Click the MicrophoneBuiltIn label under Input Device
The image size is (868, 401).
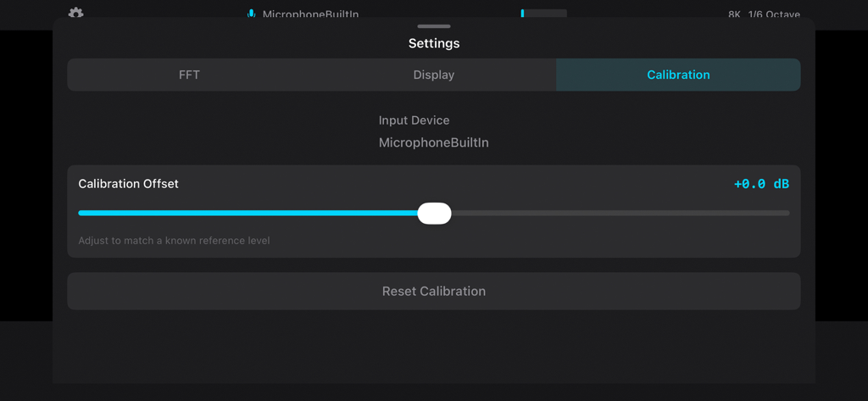point(434,143)
